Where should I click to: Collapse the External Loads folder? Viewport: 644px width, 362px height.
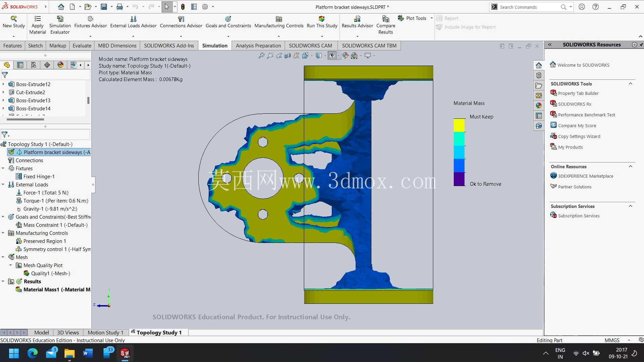click(3, 184)
